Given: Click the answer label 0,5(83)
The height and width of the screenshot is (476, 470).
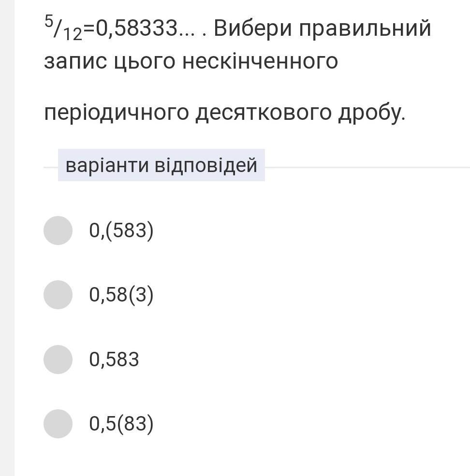Looking at the screenshot, I should [121, 424].
